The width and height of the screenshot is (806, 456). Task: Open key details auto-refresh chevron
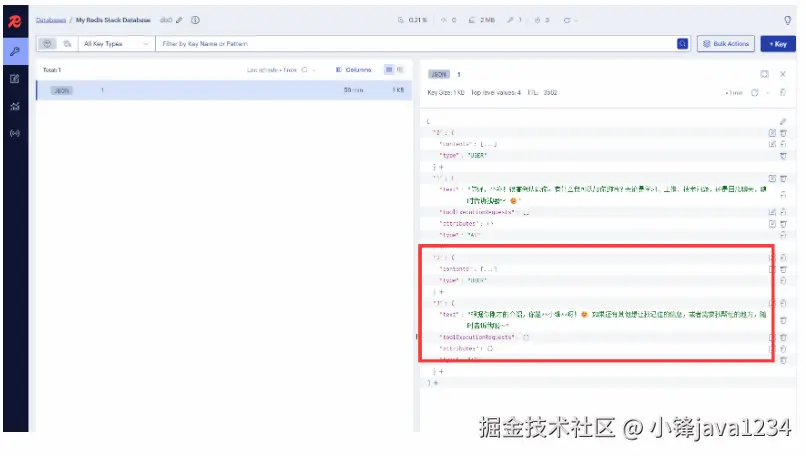coord(768,93)
